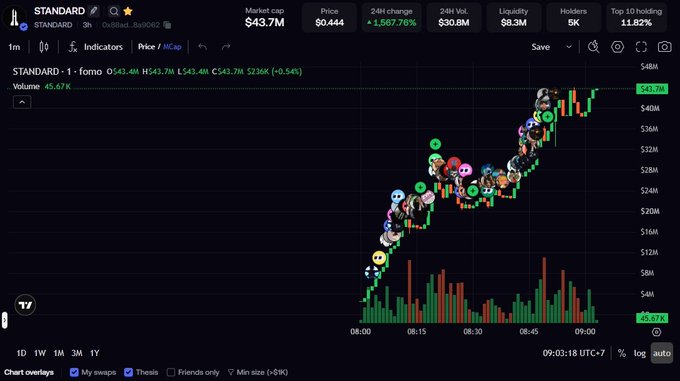680x381 pixels.
Task: Click the Top 10 holding 11.82% stat
Action: pos(636,17)
